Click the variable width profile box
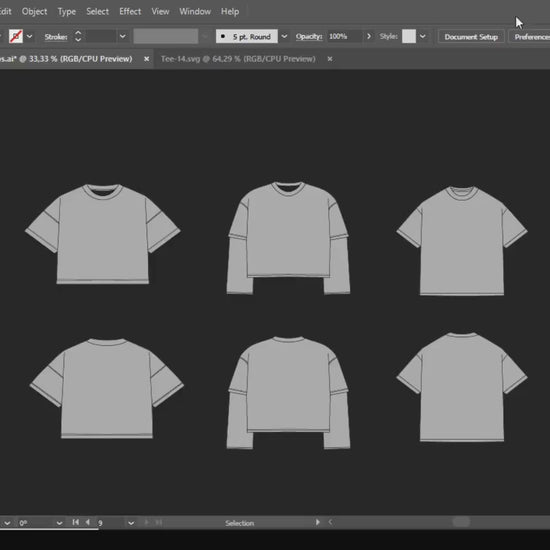This screenshot has height=550, width=550. 166,36
